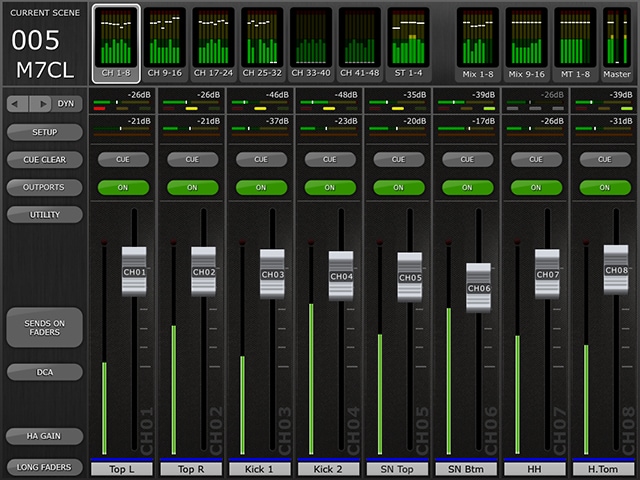
Task: Toggle the ON button for Top L channel
Action: click(x=122, y=187)
